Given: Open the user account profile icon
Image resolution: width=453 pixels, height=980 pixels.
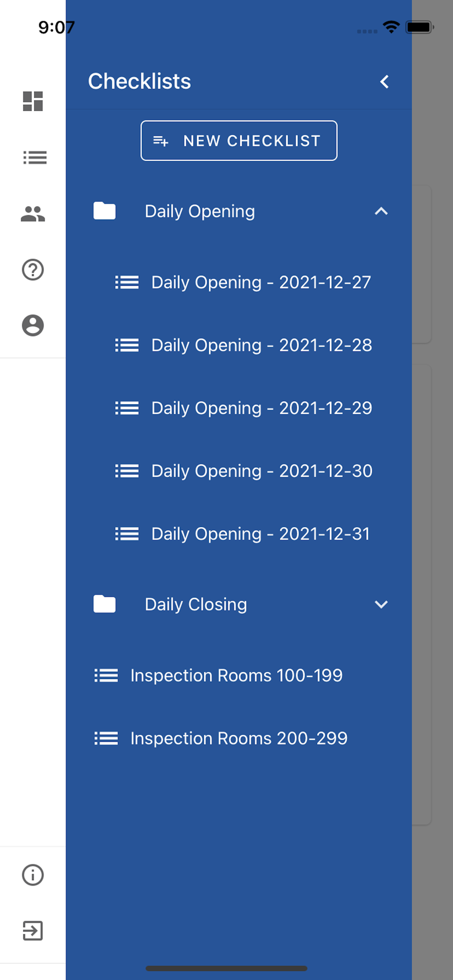Looking at the screenshot, I should tap(33, 325).
